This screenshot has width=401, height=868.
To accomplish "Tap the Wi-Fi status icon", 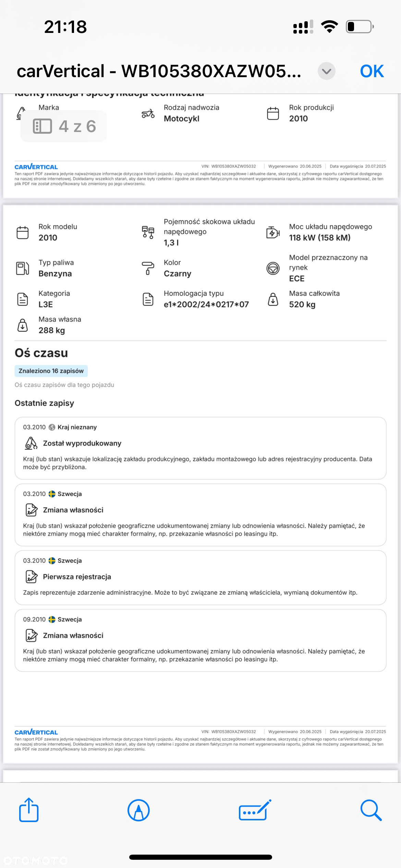I will tap(329, 27).
